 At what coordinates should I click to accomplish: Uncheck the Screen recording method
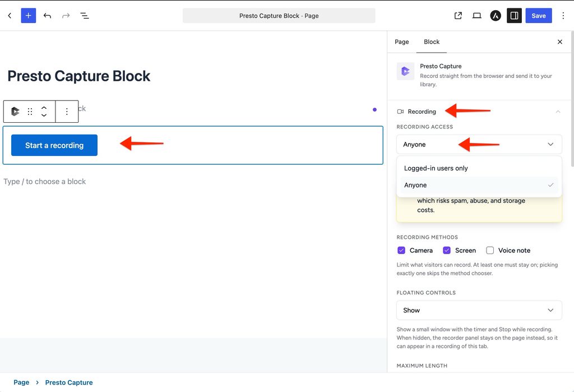click(447, 250)
